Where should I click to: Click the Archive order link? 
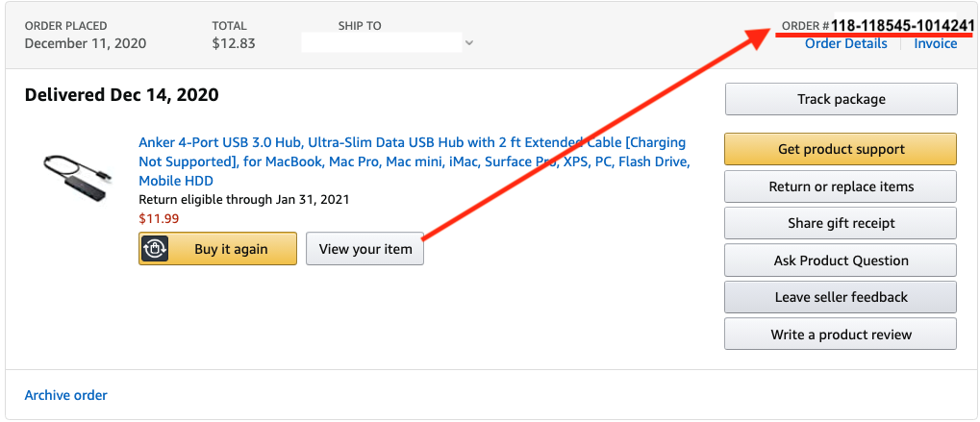[66, 395]
